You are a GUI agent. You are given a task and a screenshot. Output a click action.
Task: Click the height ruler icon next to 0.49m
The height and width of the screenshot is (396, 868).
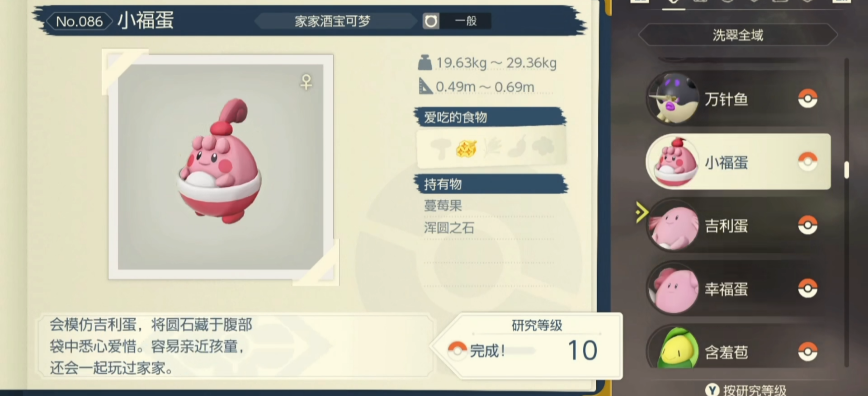[425, 86]
